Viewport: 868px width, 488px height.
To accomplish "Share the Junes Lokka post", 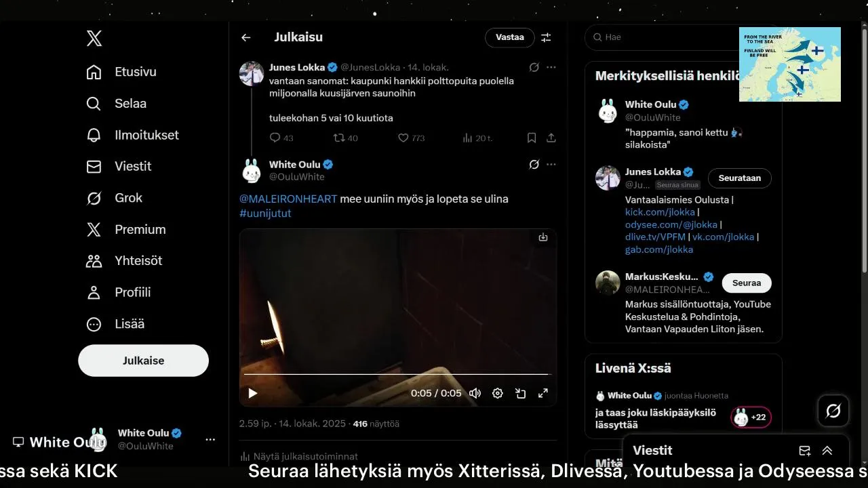I will (x=551, y=138).
